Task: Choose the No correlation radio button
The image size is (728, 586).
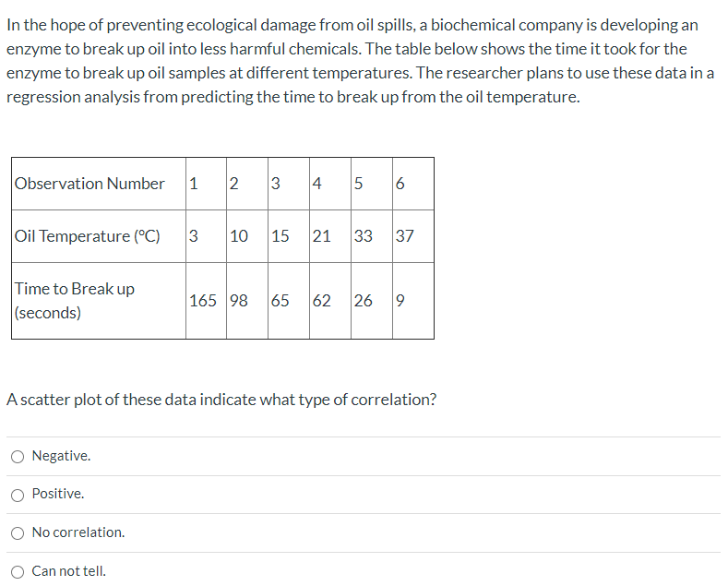Action: pos(18,532)
